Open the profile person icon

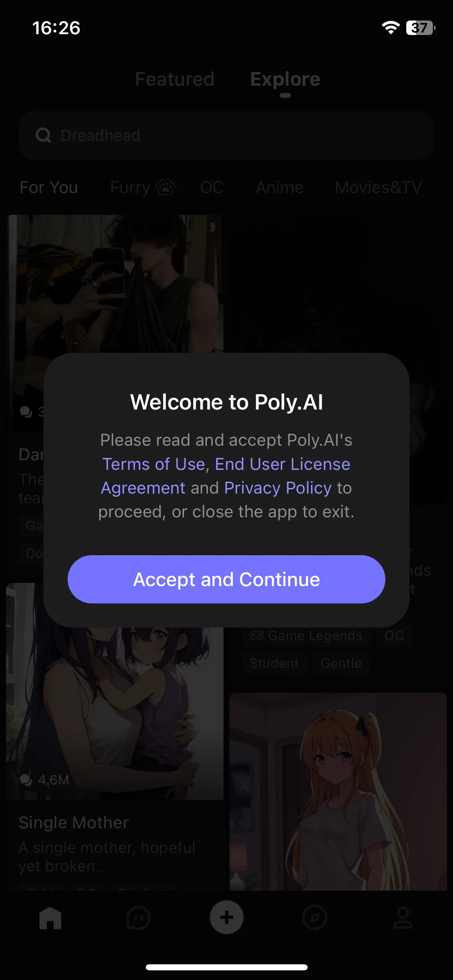pyautogui.click(x=403, y=918)
